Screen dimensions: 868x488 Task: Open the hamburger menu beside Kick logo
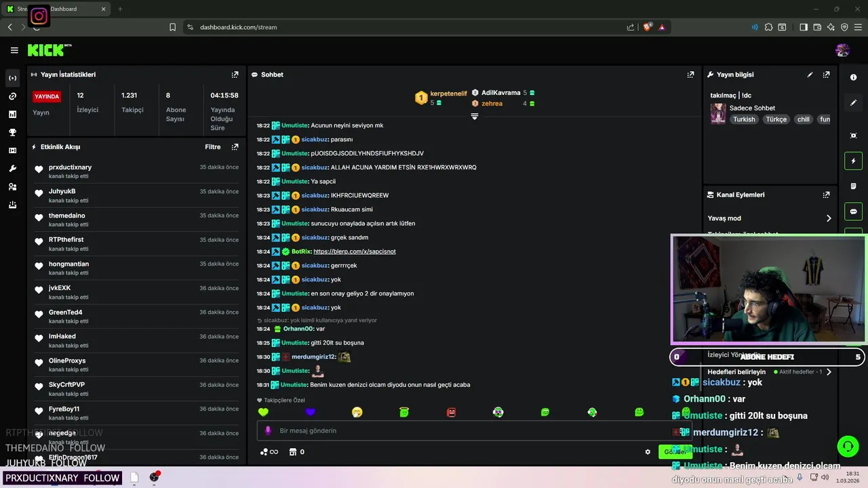[14, 50]
